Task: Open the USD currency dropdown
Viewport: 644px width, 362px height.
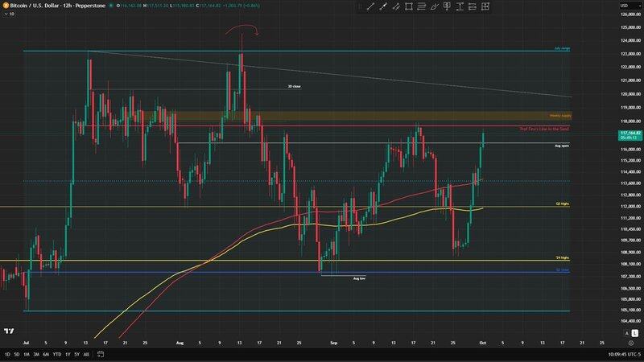Action: (x=624, y=6)
